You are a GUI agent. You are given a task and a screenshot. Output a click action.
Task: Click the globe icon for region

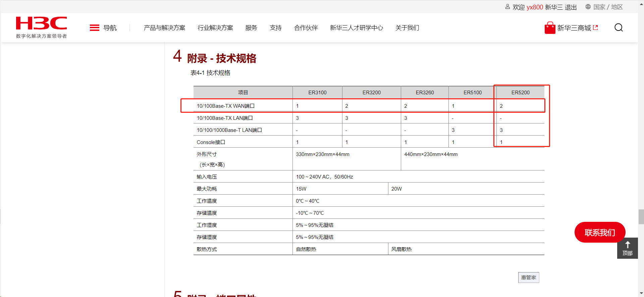coord(588,7)
